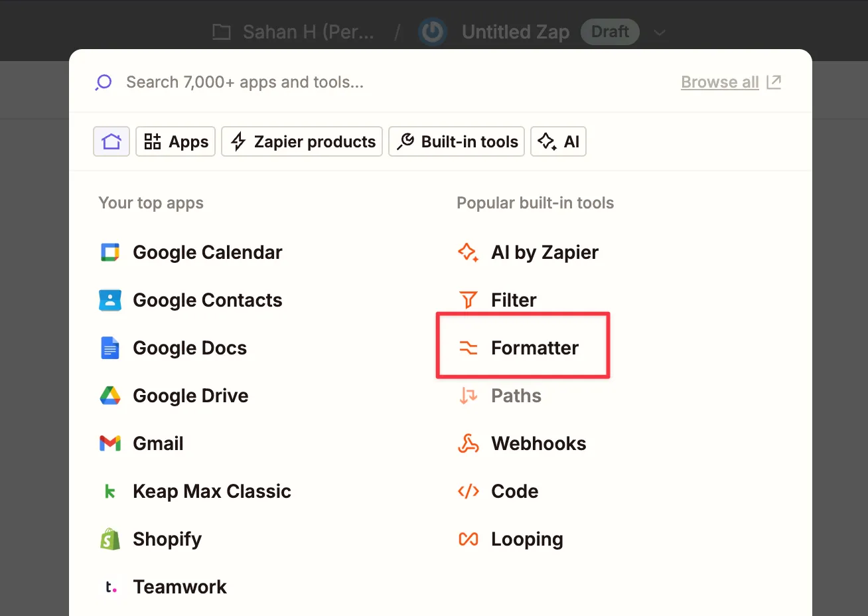
Task: Open the Home tab with house icon
Action: coord(111,141)
